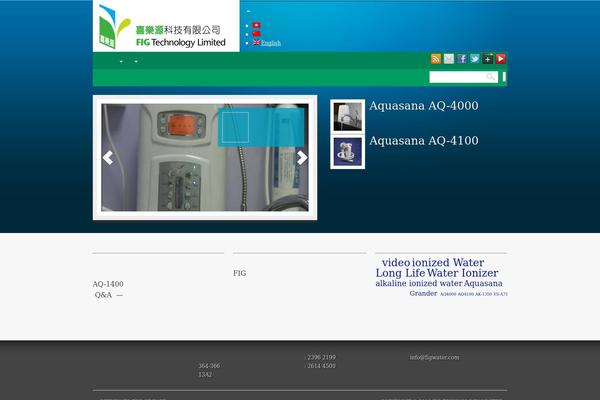Image resolution: width=600 pixels, height=400 pixels.
Task: Open the Twitter bird icon
Action: pyautogui.click(x=475, y=59)
